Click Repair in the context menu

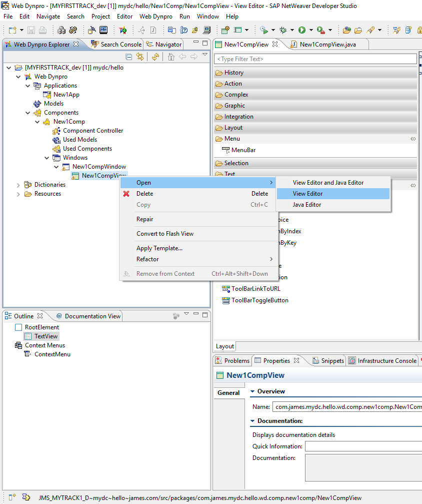pyautogui.click(x=199, y=219)
